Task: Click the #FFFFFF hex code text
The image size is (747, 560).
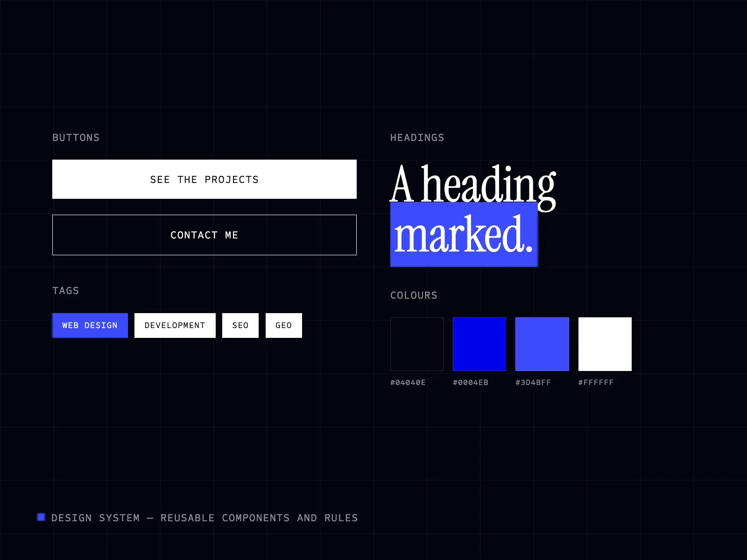Action: (596, 383)
